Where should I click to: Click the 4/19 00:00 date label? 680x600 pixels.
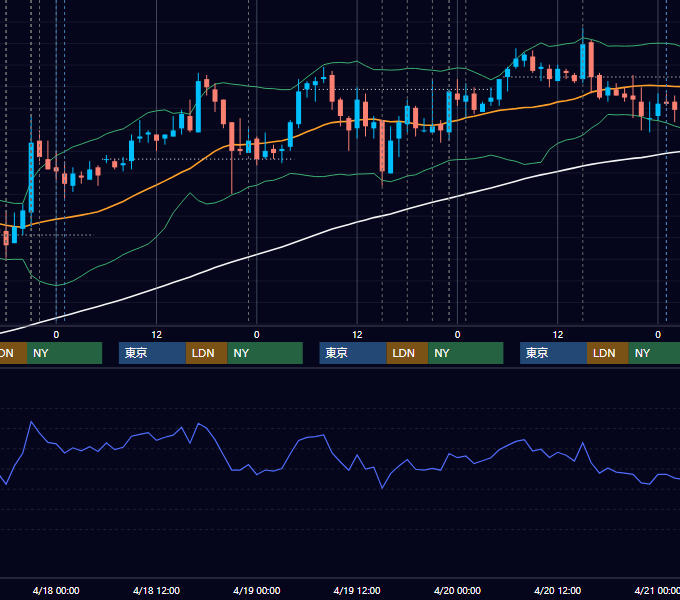click(257, 590)
